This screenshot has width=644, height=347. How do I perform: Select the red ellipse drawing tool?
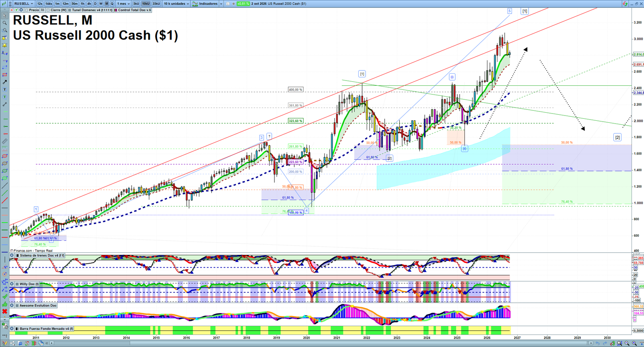click(x=4, y=156)
